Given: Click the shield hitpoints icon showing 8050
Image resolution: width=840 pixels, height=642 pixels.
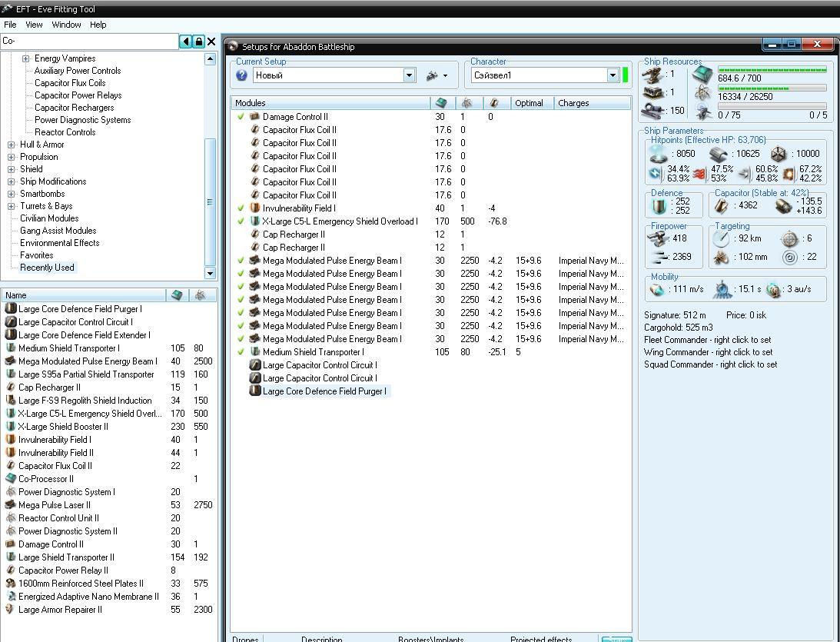Looking at the screenshot, I should click(659, 155).
